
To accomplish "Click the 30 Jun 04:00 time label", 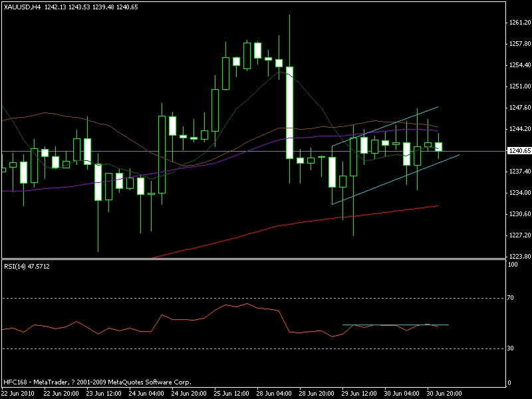I will [402, 394].
